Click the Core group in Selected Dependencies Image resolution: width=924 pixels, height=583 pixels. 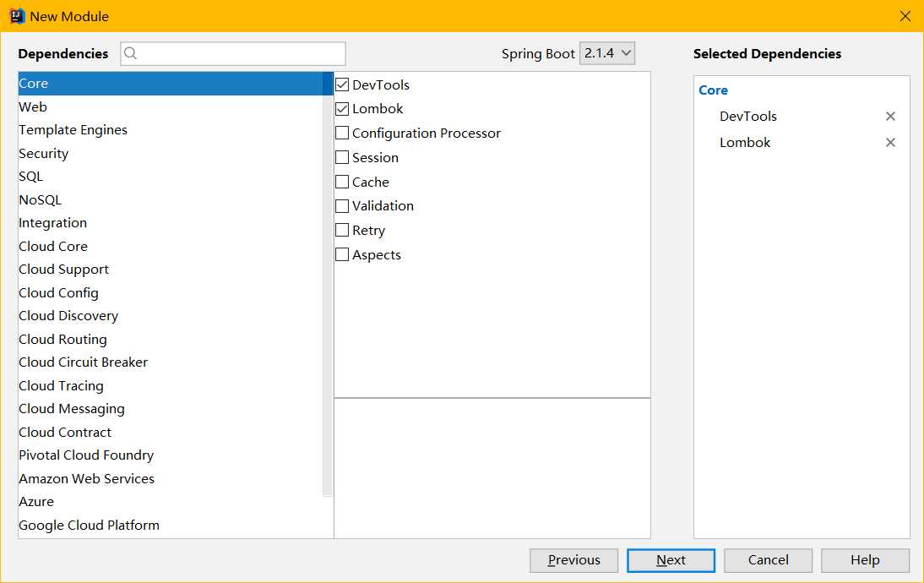(713, 90)
